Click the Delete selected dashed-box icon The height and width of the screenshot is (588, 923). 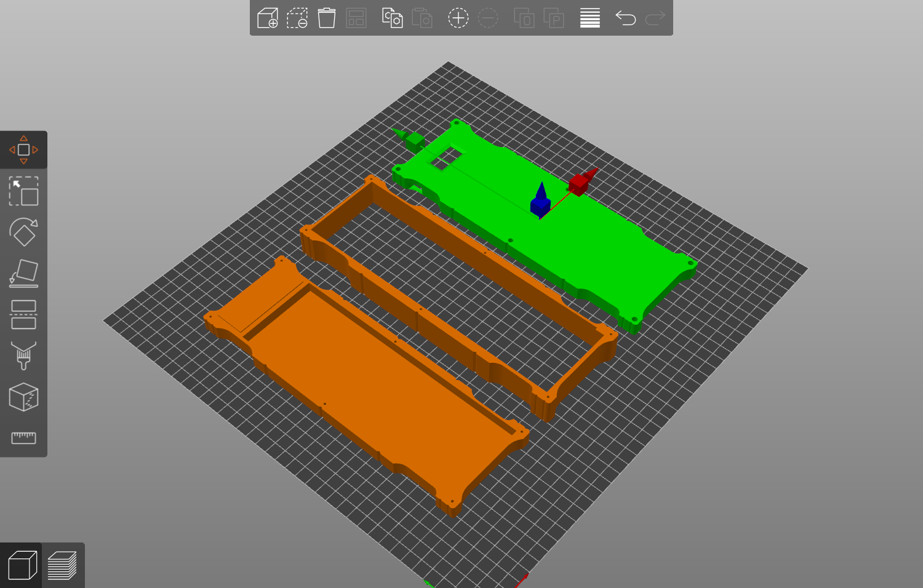pyautogui.click(x=297, y=18)
